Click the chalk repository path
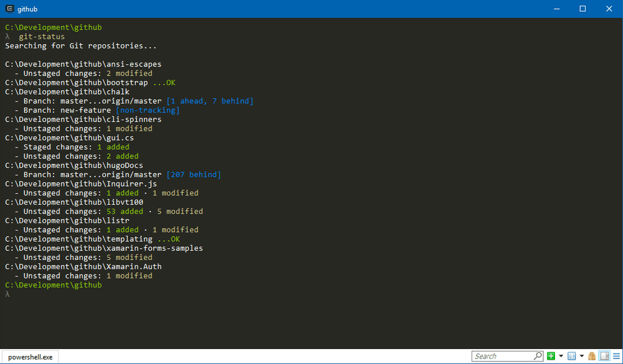This screenshot has width=623, height=364. point(67,91)
